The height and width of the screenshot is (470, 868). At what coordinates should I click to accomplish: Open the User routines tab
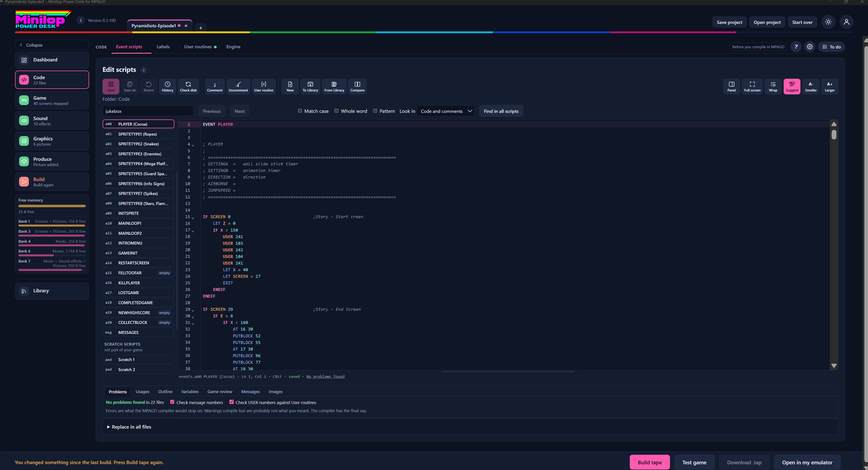click(x=200, y=47)
